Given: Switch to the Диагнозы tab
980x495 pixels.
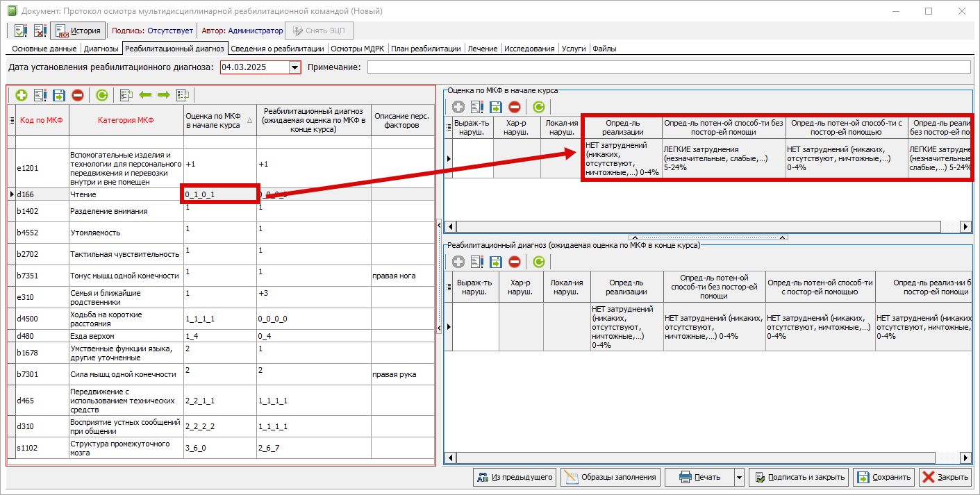Looking at the screenshot, I should 101,49.
